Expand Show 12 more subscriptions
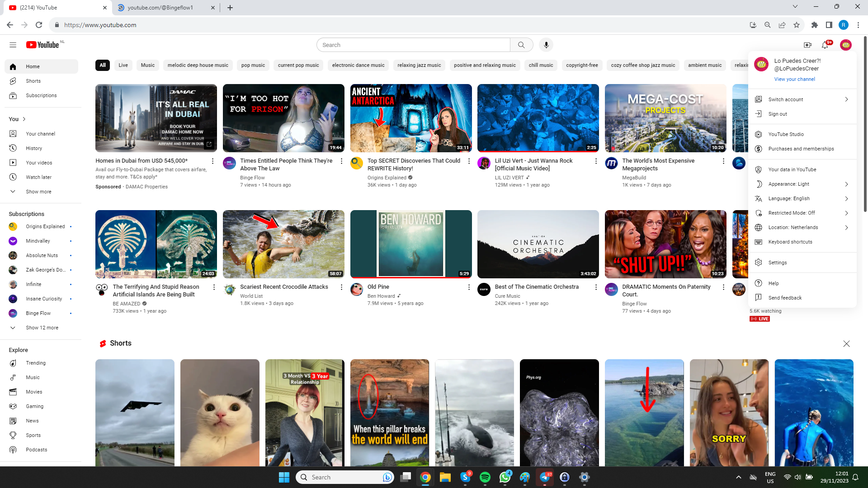This screenshot has width=868, height=488. pos(42,328)
